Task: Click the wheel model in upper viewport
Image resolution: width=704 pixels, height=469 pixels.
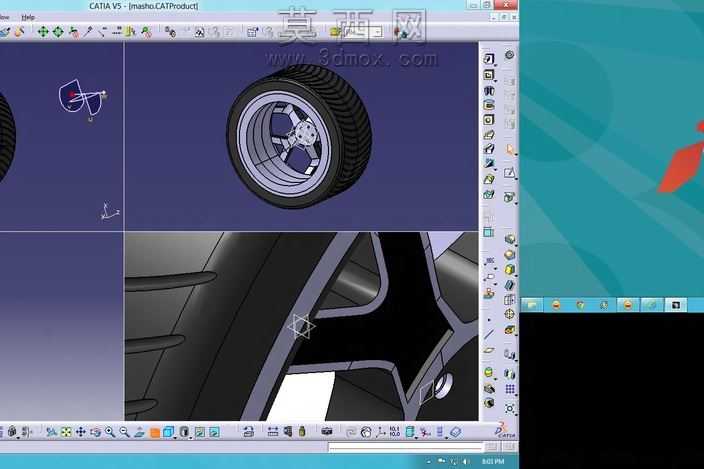Action: pos(299,136)
